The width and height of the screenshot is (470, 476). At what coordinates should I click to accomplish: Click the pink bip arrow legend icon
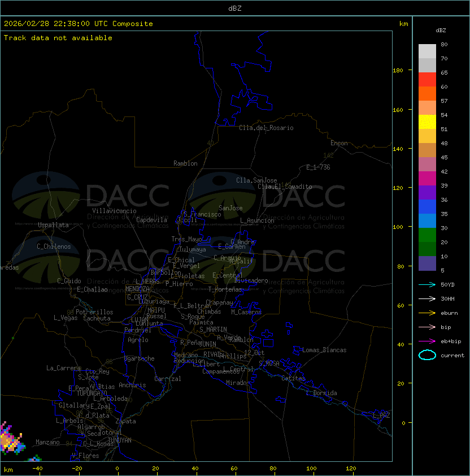[x=427, y=327]
